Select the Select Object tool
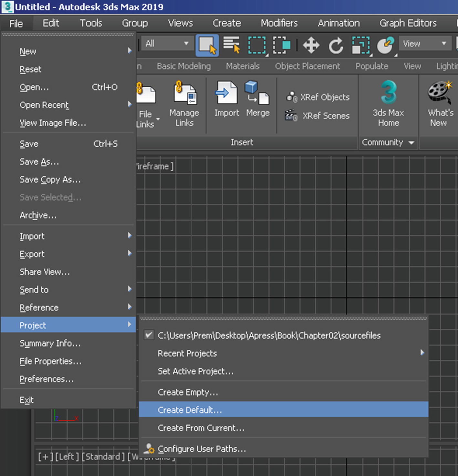This screenshot has width=458, height=476. tap(207, 45)
